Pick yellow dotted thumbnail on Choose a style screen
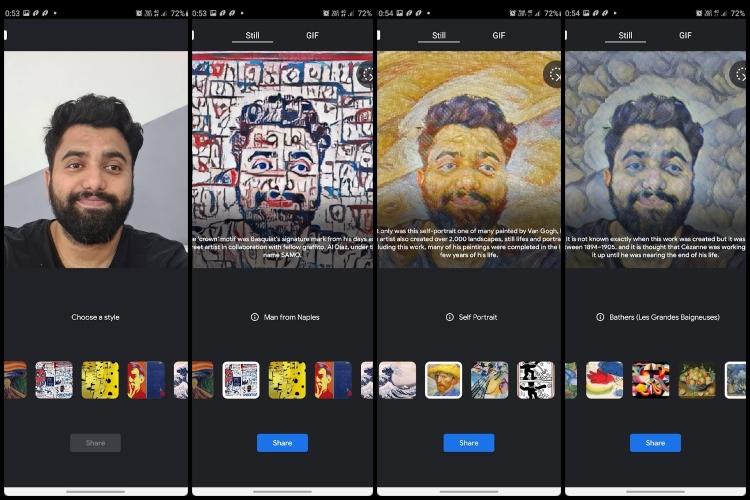 [x=100, y=380]
